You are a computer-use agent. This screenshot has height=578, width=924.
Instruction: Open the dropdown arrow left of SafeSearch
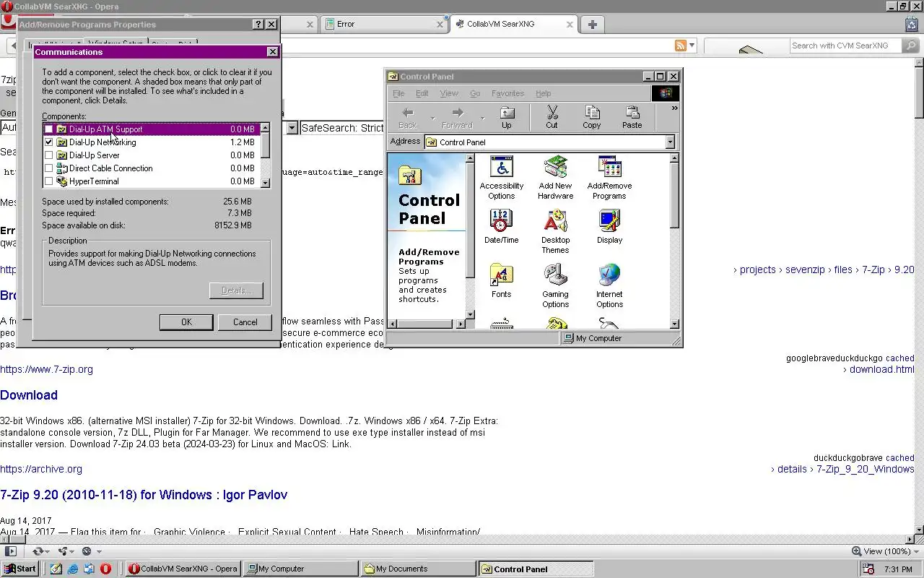pyautogui.click(x=292, y=128)
